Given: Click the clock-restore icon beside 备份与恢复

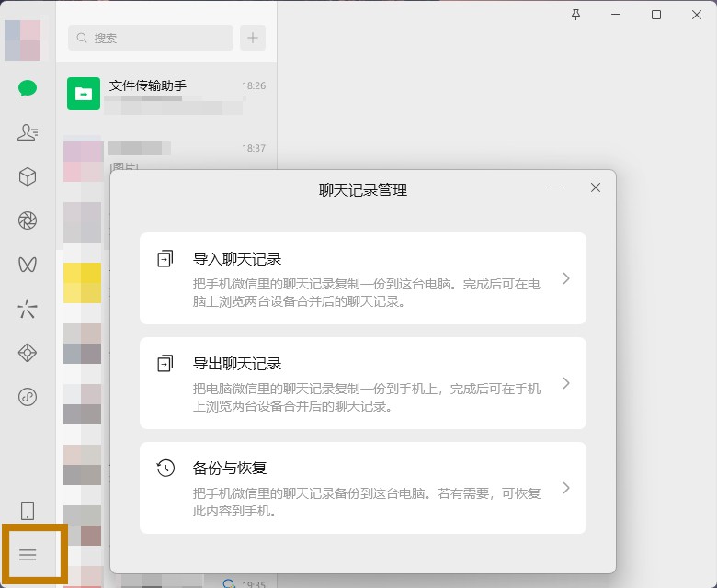Looking at the screenshot, I should [x=165, y=468].
